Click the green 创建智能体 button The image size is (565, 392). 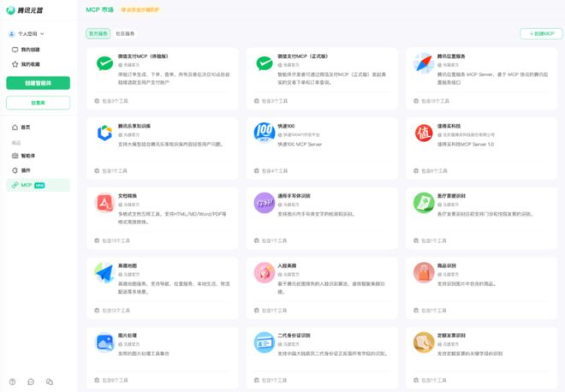(x=39, y=83)
